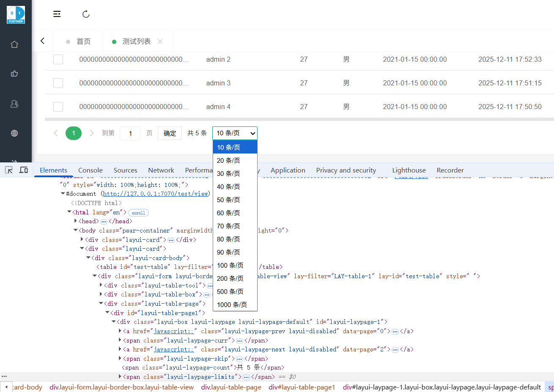Open the Network tab in DevTools
The height and width of the screenshot is (392, 554).
[161, 170]
